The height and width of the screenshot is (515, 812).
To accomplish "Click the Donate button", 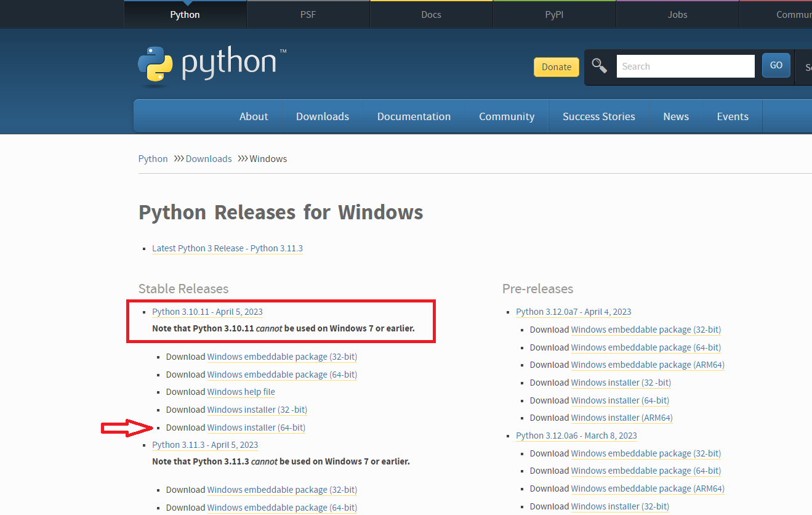I will click(x=557, y=67).
